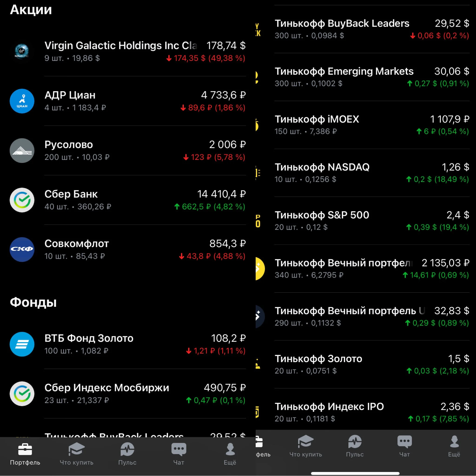Tap Тинькофф Индекс IPO gain 0,17 $ (7,85 %)
Image resolution: width=476 pixels, height=476 pixels.
[x=439, y=419]
